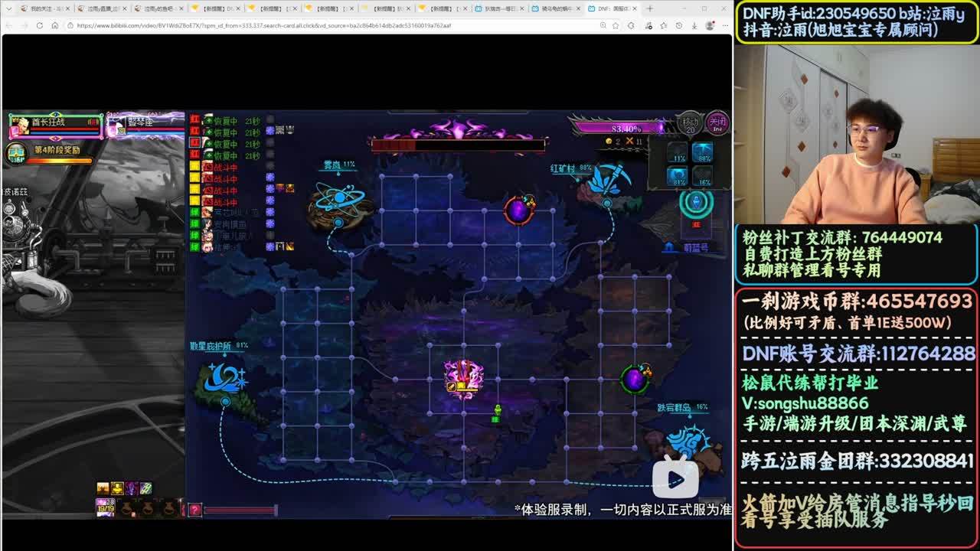Select the 跌宕群岛 shell island icon
This screenshot has width=980, height=551.
coord(688,442)
